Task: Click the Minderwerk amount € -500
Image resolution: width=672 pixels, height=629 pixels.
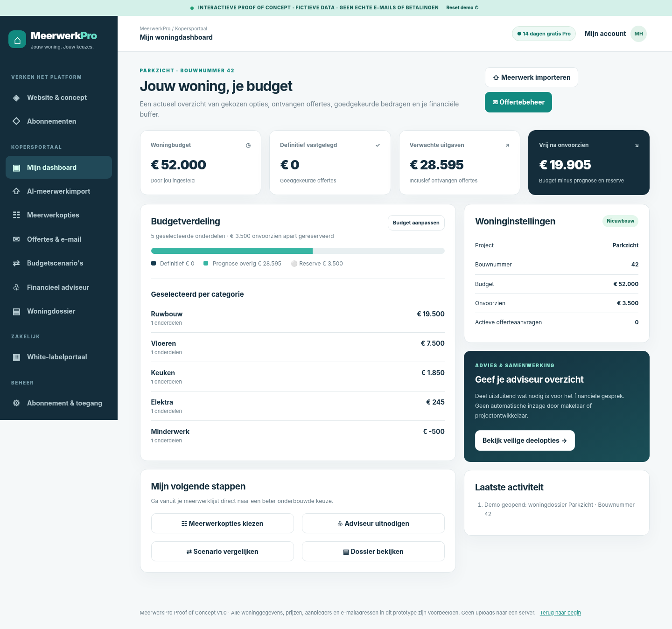Action: click(x=434, y=432)
